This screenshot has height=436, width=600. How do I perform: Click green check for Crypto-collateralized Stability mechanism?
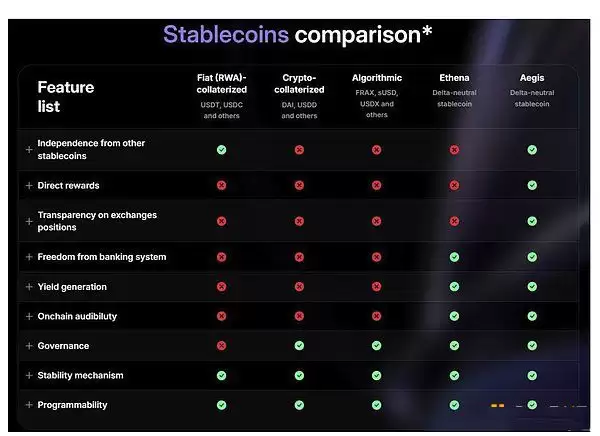click(299, 376)
